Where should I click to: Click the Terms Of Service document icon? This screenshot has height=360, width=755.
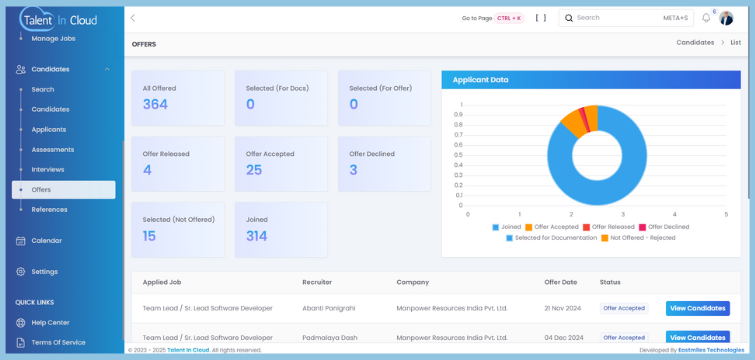[x=20, y=343]
